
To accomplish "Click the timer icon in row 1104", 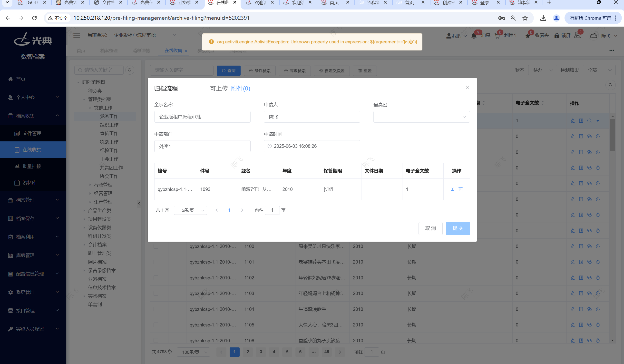I will pos(598,309).
